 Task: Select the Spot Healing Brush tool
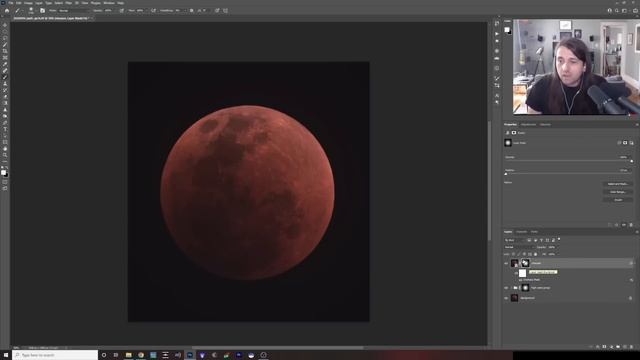click(5, 71)
